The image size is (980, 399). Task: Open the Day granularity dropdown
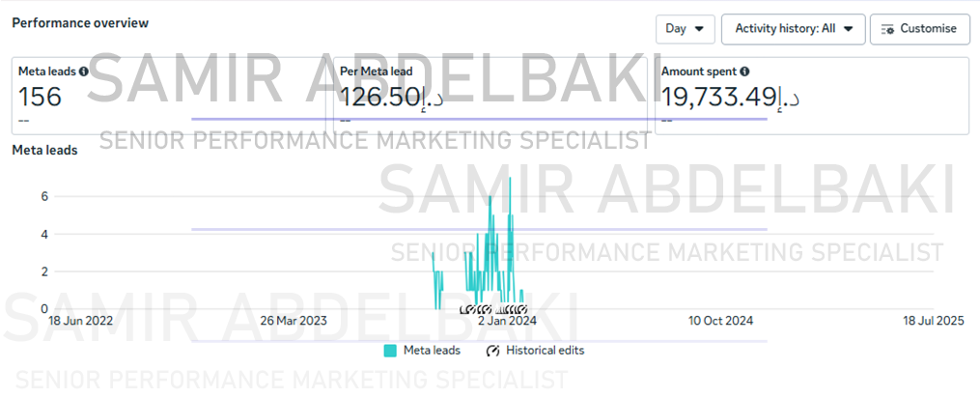(x=685, y=29)
